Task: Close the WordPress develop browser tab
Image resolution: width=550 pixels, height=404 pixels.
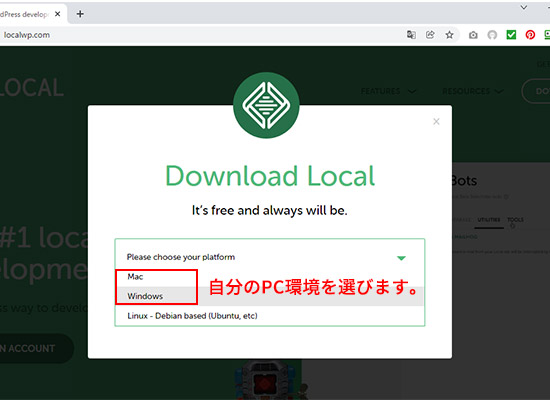Action: (x=58, y=14)
